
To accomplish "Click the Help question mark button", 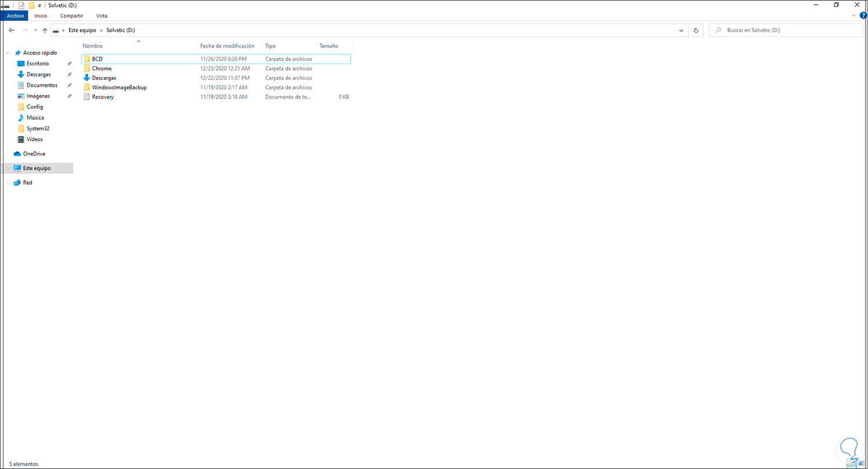I will click(x=862, y=16).
